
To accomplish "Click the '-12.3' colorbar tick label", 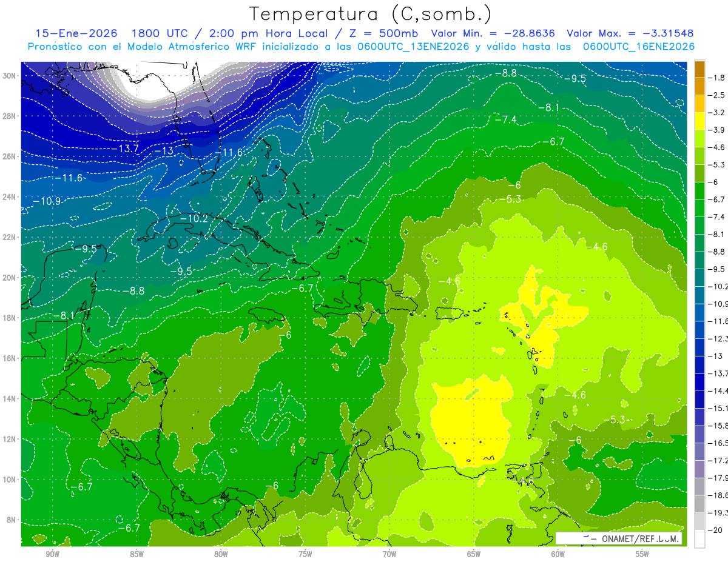I will click(x=719, y=338).
